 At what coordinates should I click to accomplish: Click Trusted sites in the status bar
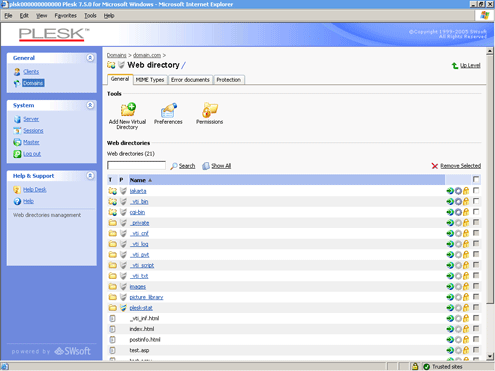tap(447, 367)
